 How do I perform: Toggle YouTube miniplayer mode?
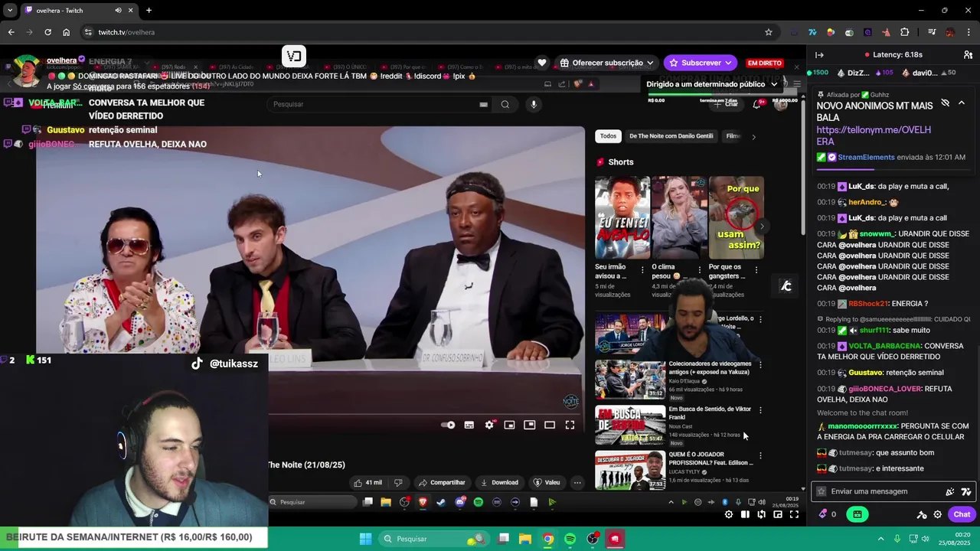[509, 425]
